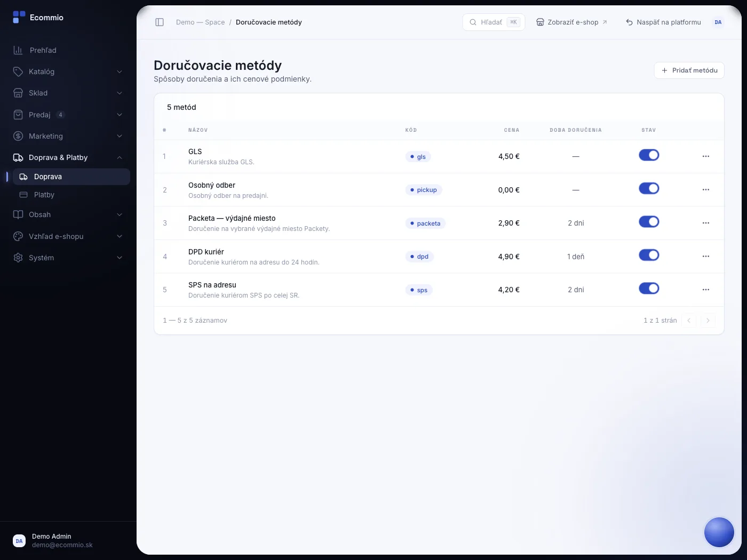This screenshot has width=747, height=560.
Task: Open actions menu for Osobný odber row
Action: pyautogui.click(x=706, y=190)
